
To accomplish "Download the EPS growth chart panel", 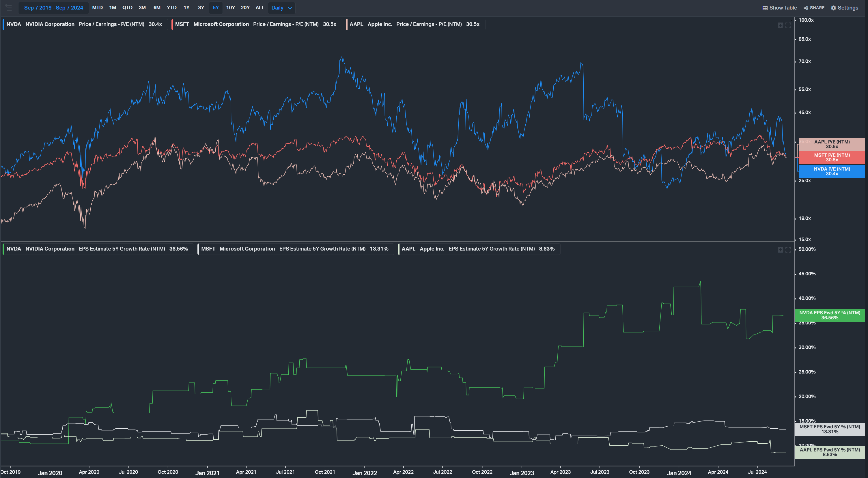I will [780, 250].
